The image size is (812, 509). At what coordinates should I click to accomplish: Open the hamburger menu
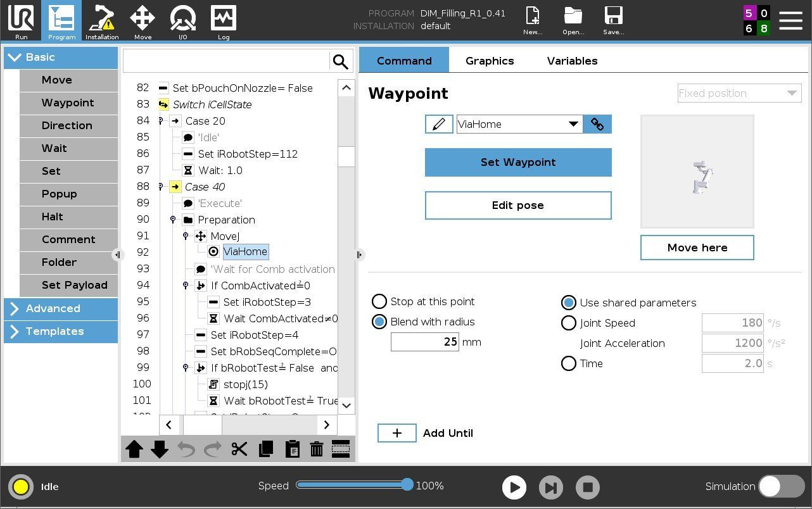(790, 20)
